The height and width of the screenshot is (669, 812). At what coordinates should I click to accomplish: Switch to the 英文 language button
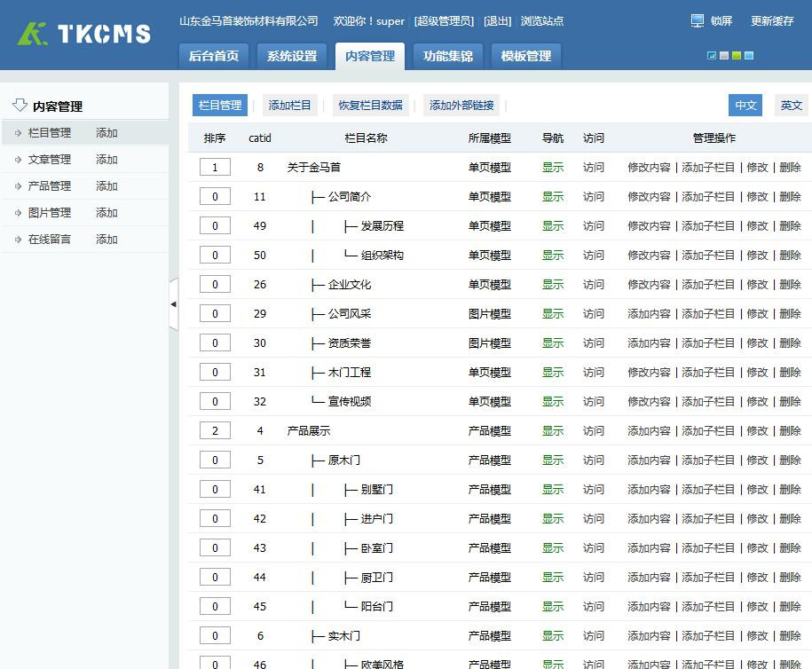point(791,106)
